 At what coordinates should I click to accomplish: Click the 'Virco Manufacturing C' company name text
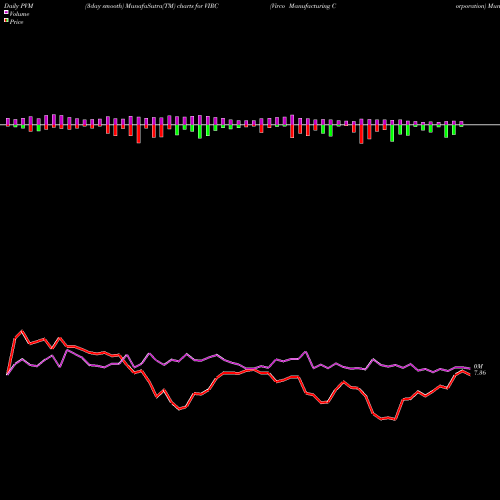(303, 6)
